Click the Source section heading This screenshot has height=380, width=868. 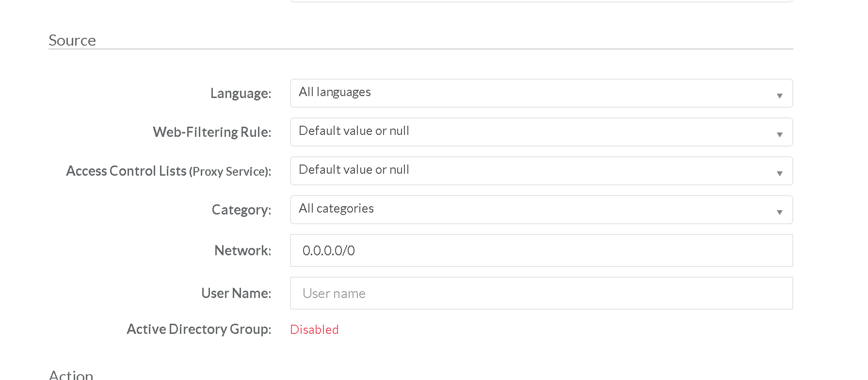point(72,40)
